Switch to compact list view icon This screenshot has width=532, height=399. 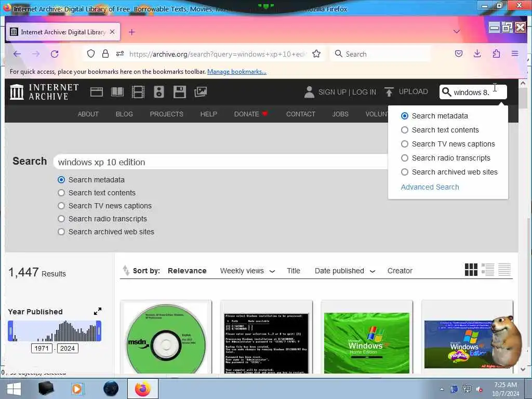tap(504, 270)
